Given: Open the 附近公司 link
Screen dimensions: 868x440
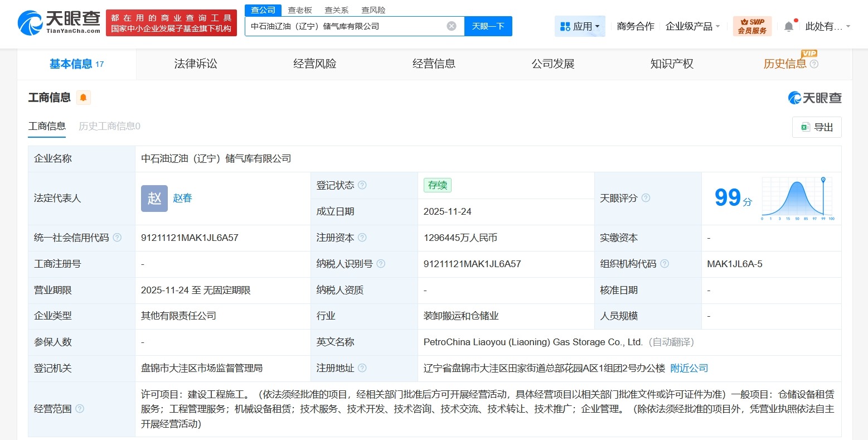Looking at the screenshot, I should pyautogui.click(x=688, y=368).
